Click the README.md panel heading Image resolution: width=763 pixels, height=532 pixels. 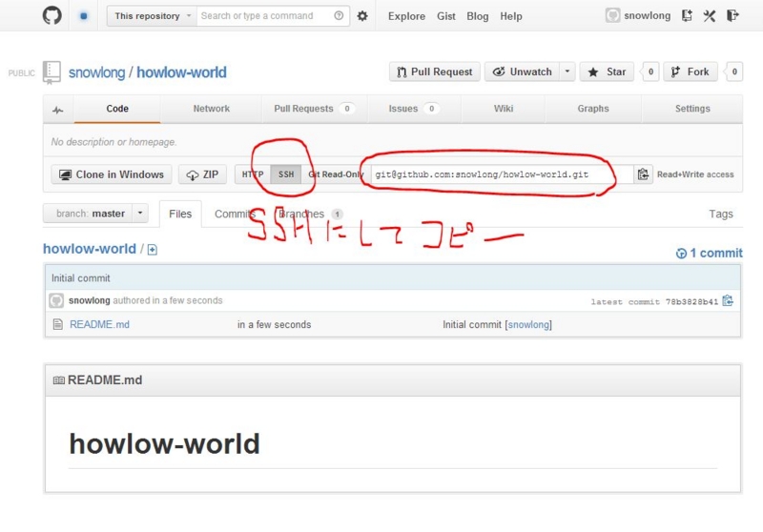coord(105,379)
